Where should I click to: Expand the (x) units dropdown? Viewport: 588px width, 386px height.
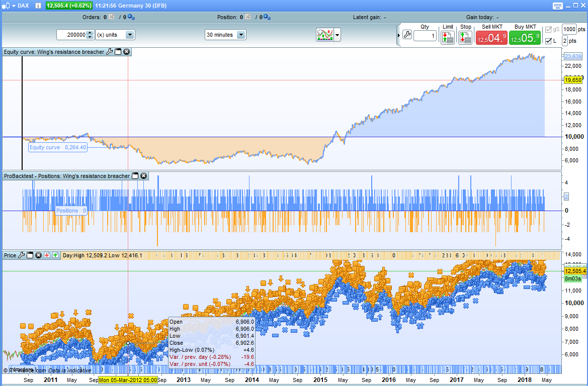130,35
